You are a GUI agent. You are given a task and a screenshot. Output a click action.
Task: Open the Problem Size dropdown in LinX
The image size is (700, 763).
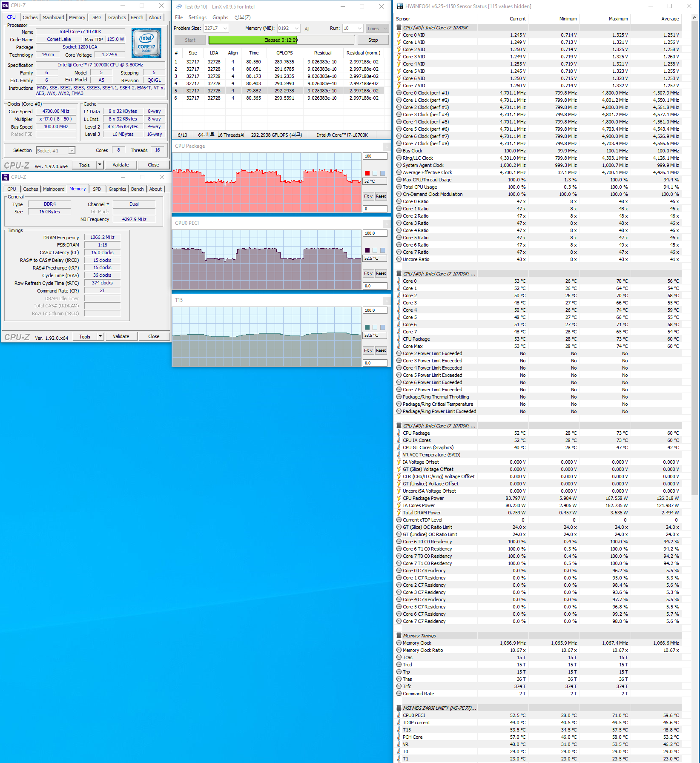(x=225, y=29)
